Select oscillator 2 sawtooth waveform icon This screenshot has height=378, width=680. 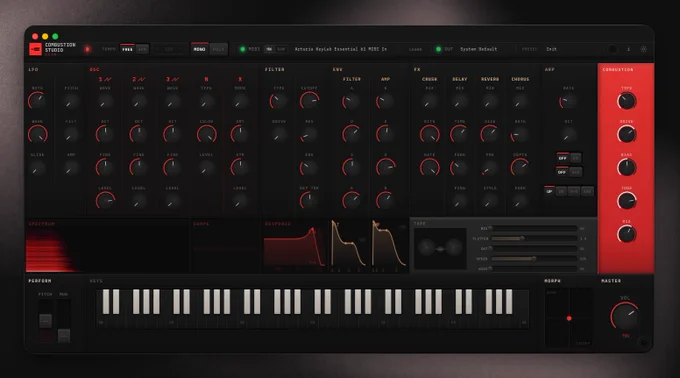[141, 79]
